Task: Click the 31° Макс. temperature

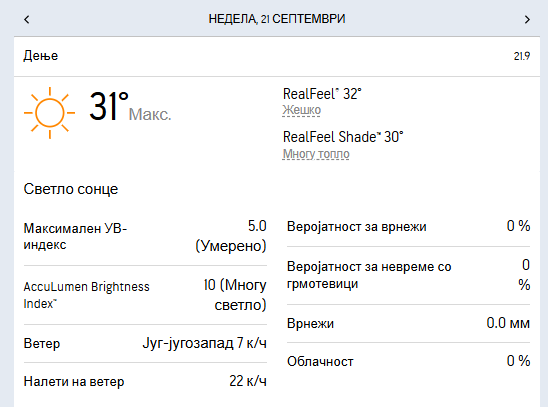Action: click(130, 107)
